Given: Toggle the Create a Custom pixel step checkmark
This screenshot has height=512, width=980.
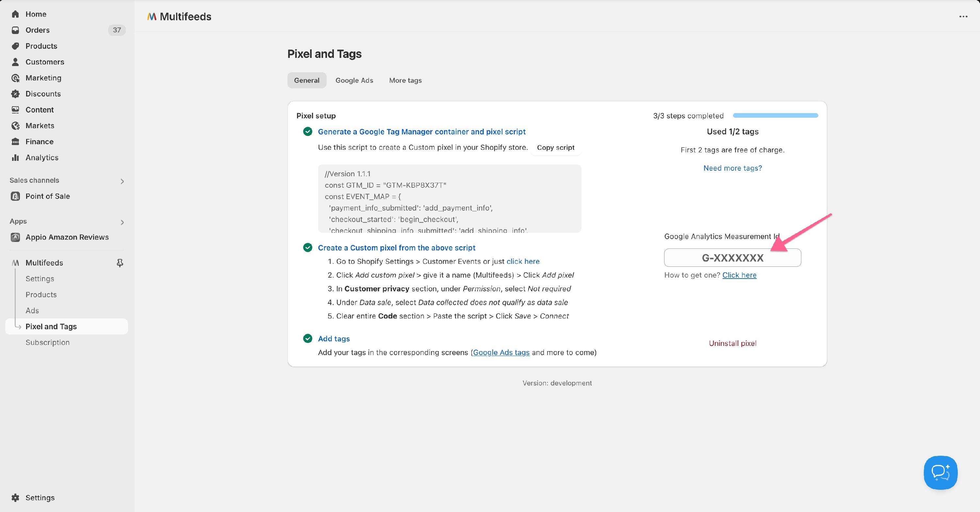Looking at the screenshot, I should tap(307, 248).
